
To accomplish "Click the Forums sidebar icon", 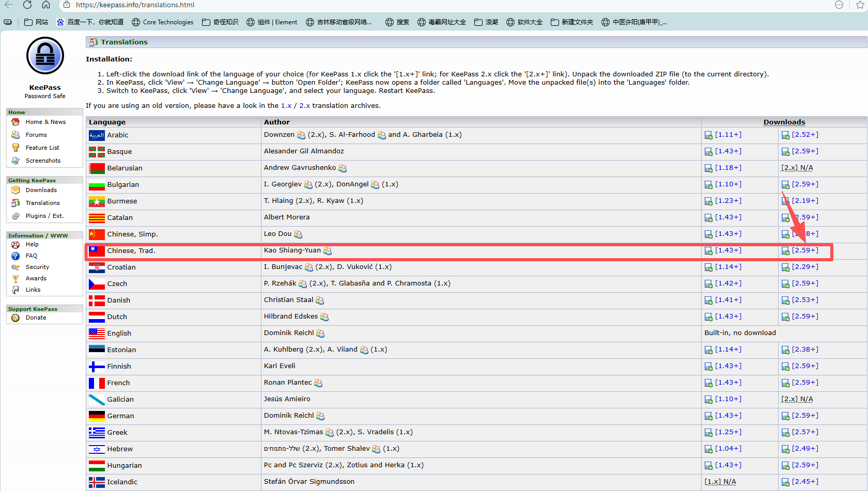I will [16, 135].
